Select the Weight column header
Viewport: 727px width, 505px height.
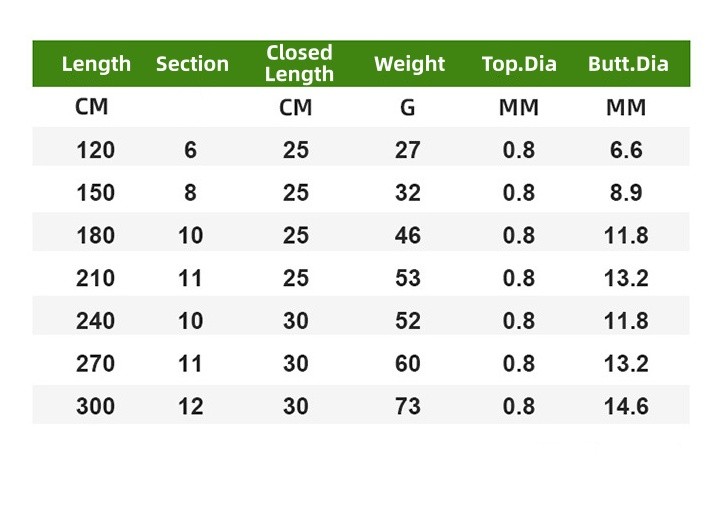click(409, 64)
